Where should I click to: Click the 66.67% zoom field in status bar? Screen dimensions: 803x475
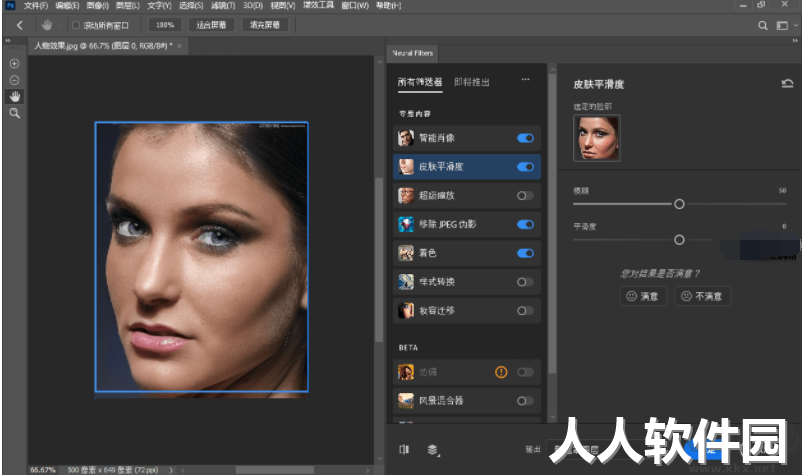coord(43,470)
